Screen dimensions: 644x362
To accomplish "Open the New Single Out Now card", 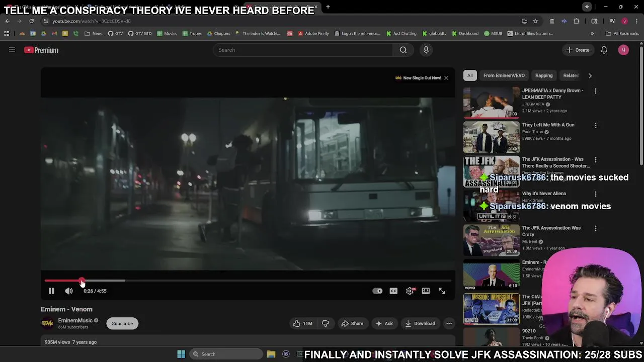I will pyautogui.click(x=418, y=78).
